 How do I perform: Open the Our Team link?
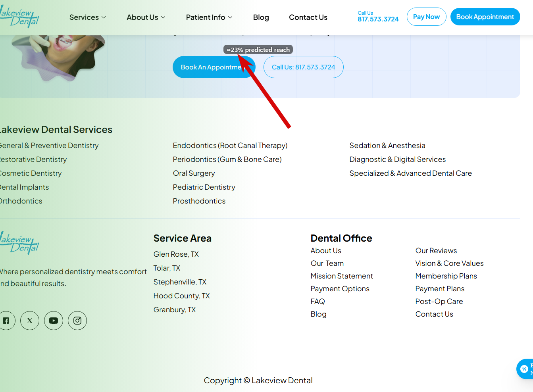[327, 263]
